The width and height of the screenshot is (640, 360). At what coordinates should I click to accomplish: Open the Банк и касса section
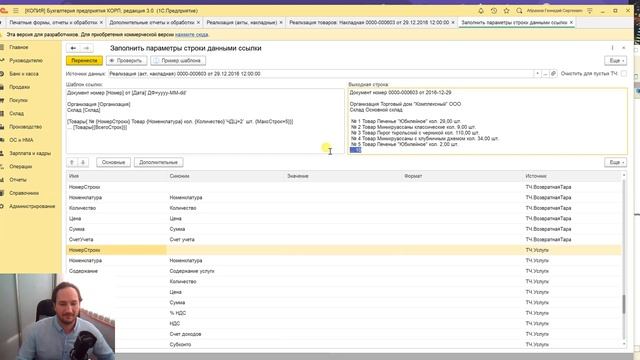click(x=24, y=74)
